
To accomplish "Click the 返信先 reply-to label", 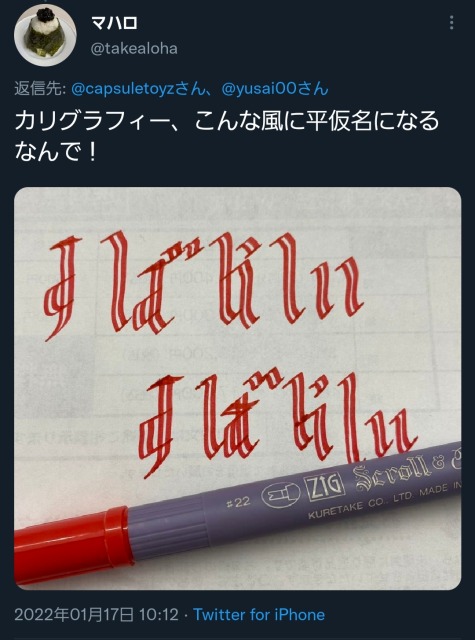I will click(40, 89).
